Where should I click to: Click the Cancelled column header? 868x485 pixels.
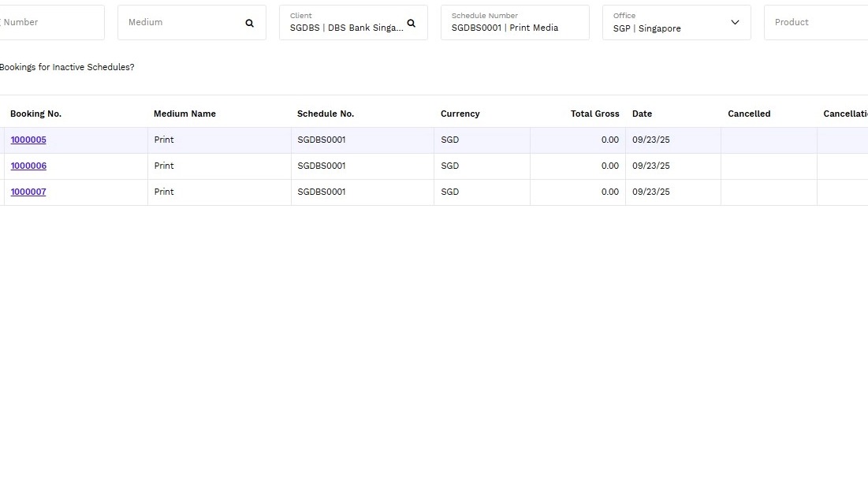748,114
